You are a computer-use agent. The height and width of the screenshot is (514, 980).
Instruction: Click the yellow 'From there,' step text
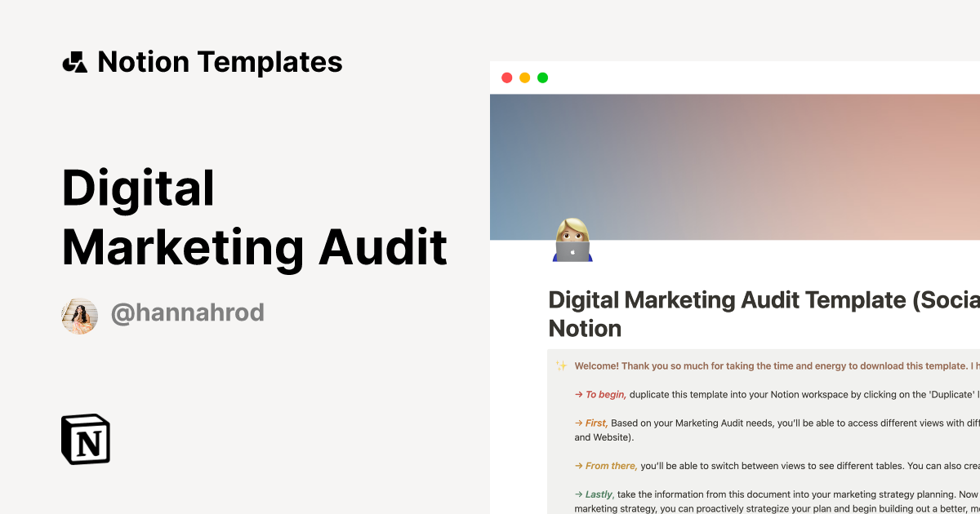pos(611,466)
